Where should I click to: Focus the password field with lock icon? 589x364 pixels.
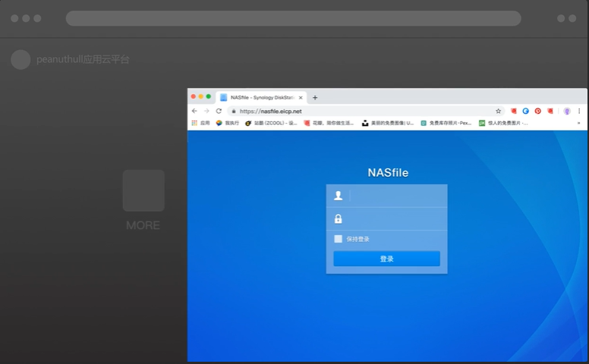tap(395, 219)
